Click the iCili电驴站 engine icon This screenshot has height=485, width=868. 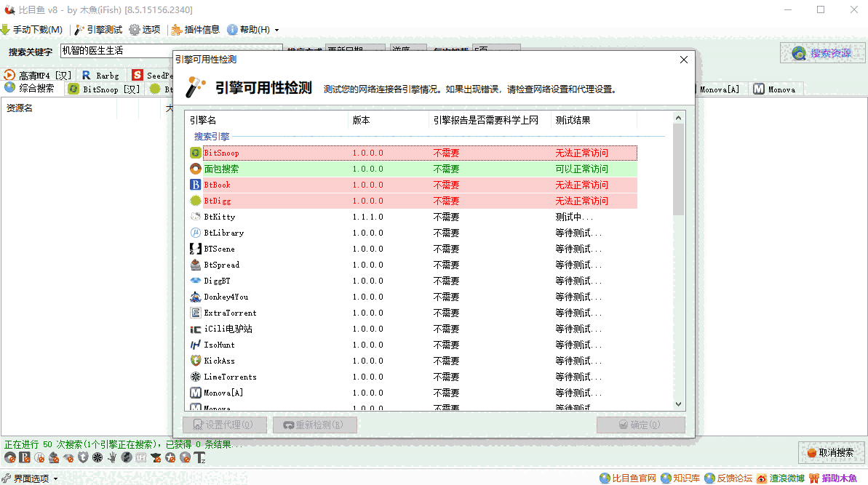[196, 329]
